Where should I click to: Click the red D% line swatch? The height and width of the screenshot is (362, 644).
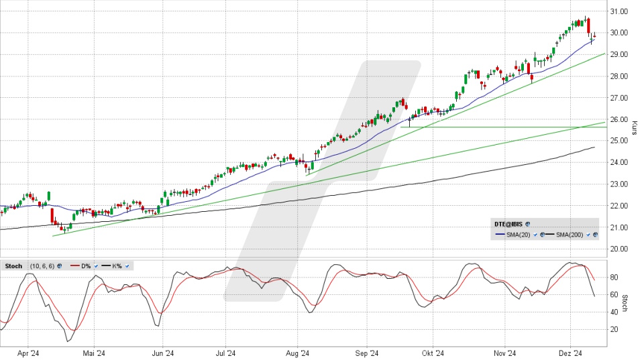pyautogui.click(x=74, y=265)
